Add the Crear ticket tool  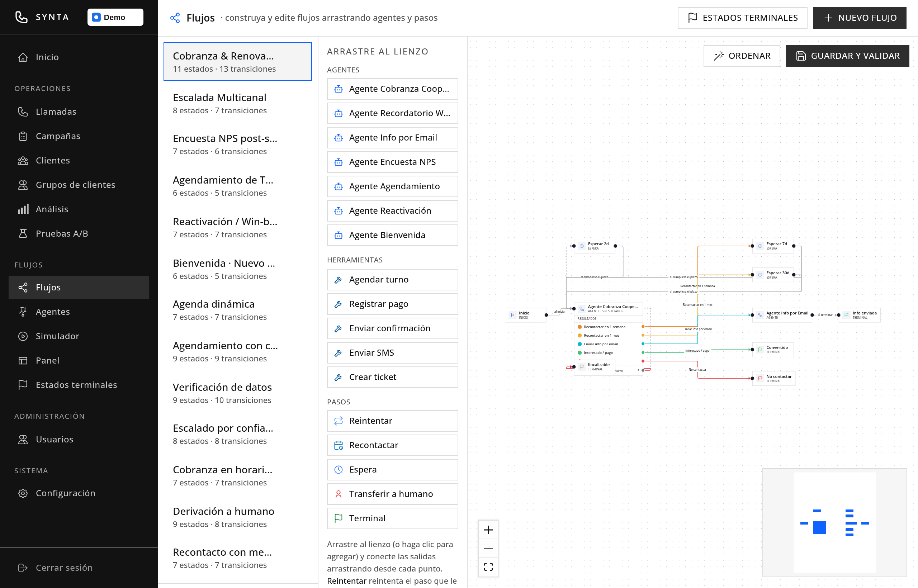pyautogui.click(x=393, y=377)
